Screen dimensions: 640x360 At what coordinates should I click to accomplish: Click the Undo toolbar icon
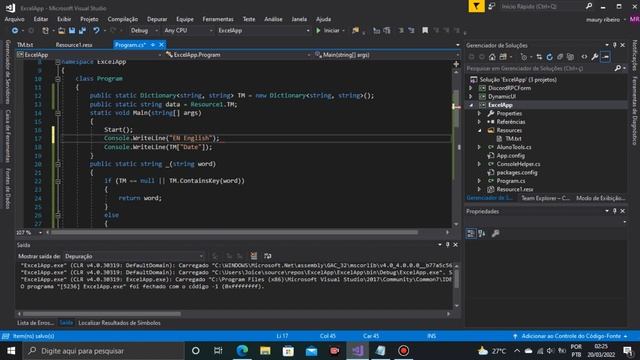pos(96,31)
